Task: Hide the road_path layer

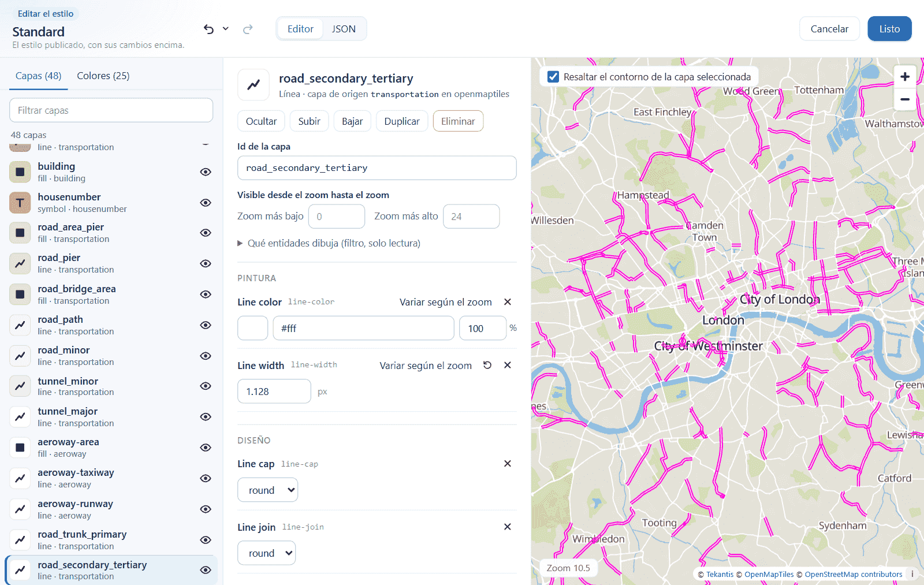Action: pyautogui.click(x=206, y=325)
